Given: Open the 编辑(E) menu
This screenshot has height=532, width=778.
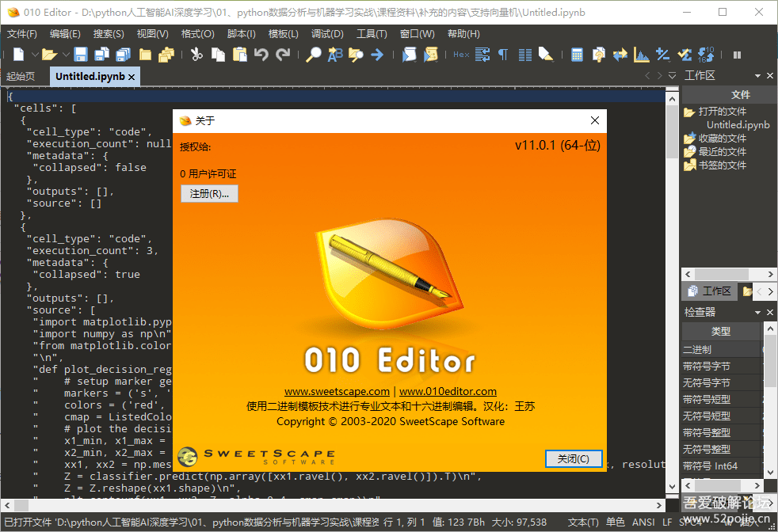Looking at the screenshot, I should click(x=65, y=34).
